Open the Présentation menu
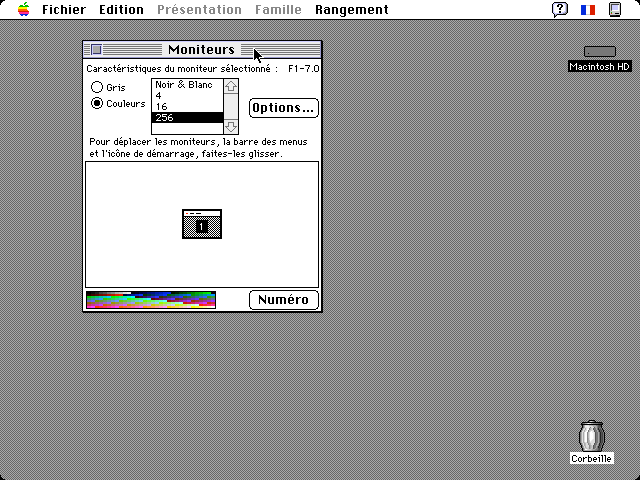Viewport: 640px width, 480px height. pos(199,9)
